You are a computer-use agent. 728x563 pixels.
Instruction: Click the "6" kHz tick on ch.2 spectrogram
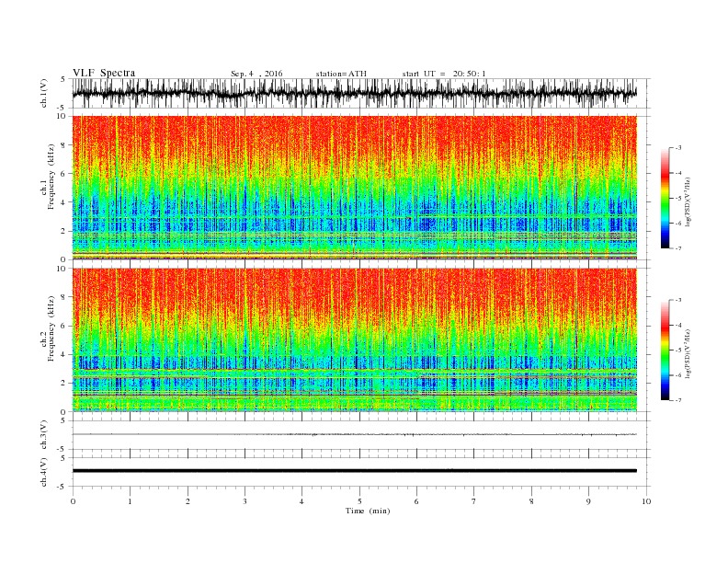63,326
